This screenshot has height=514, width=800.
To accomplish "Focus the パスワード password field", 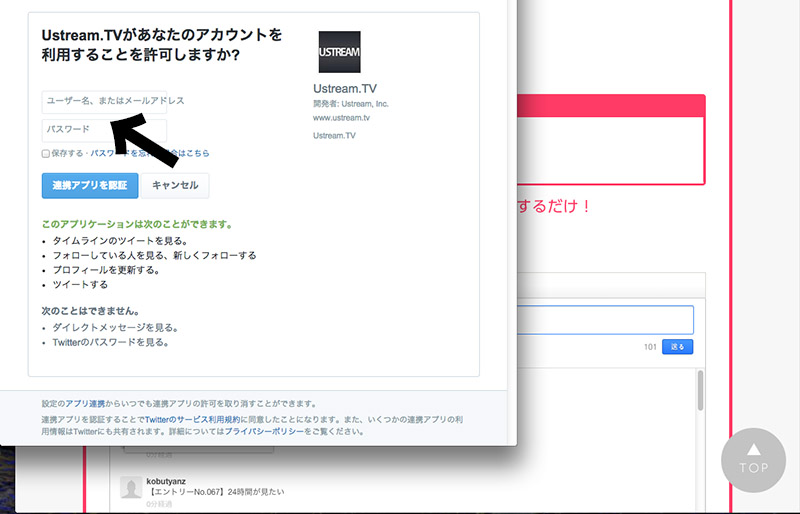I will (104, 130).
